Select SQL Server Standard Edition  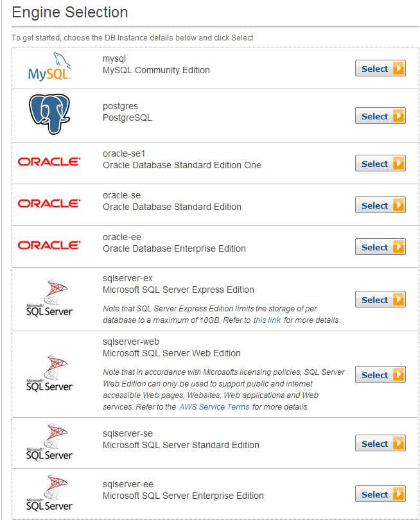[380, 444]
